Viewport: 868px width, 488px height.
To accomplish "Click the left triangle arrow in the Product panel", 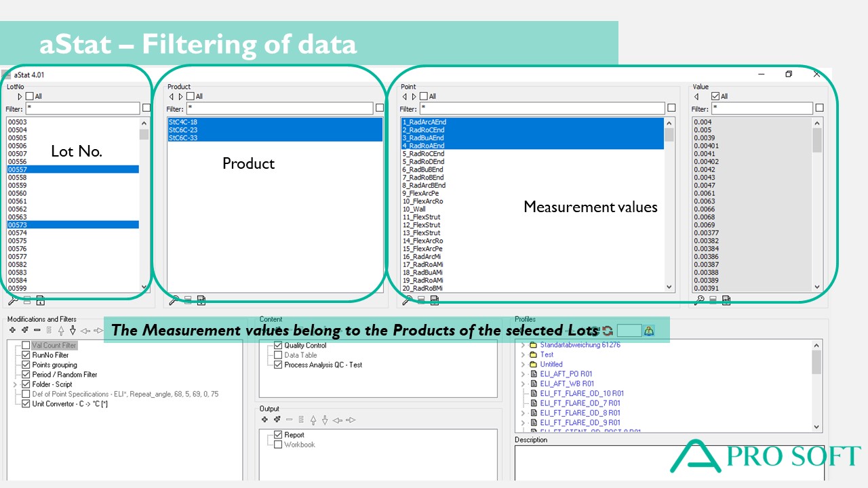I will [172, 96].
